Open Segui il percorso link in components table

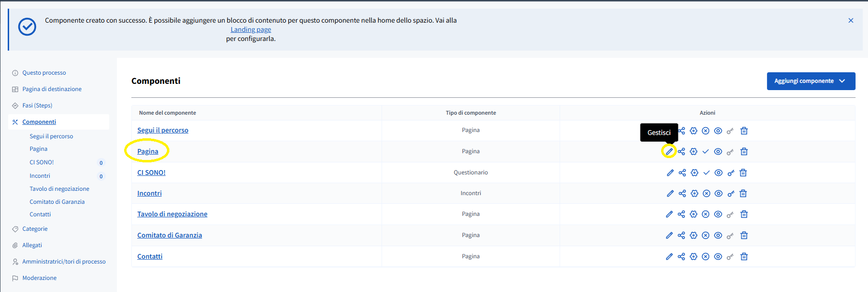[x=163, y=130]
